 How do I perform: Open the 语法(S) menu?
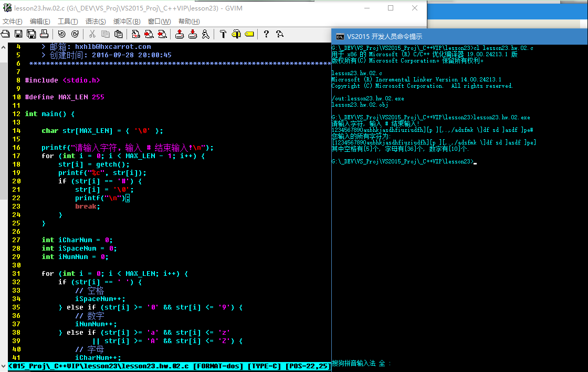(x=96, y=22)
